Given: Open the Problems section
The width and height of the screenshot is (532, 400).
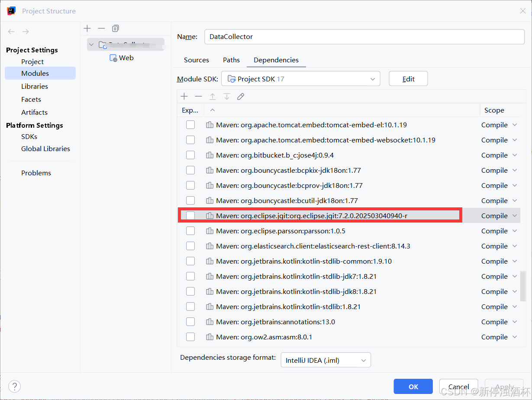Looking at the screenshot, I should coord(36,173).
